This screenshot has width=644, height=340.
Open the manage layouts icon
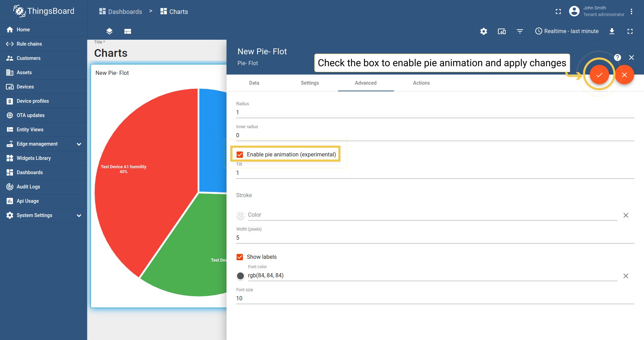tap(128, 31)
